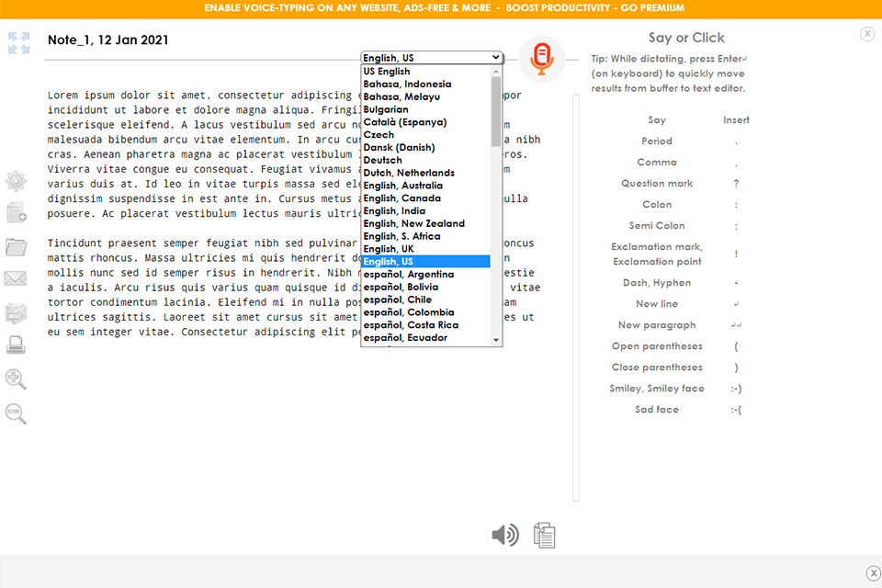Viewport: 882px width, 588px height.
Task: Choose español, Argentina option
Action: tap(425, 274)
